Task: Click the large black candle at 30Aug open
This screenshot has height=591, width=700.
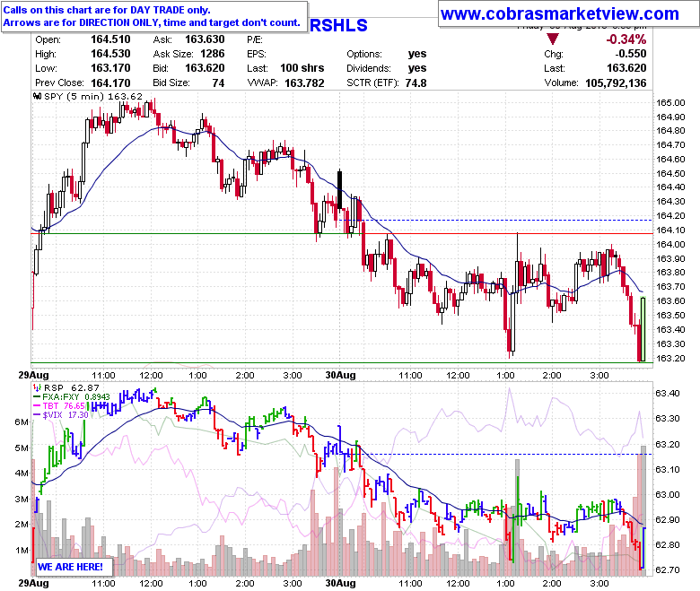Action: click(x=340, y=189)
